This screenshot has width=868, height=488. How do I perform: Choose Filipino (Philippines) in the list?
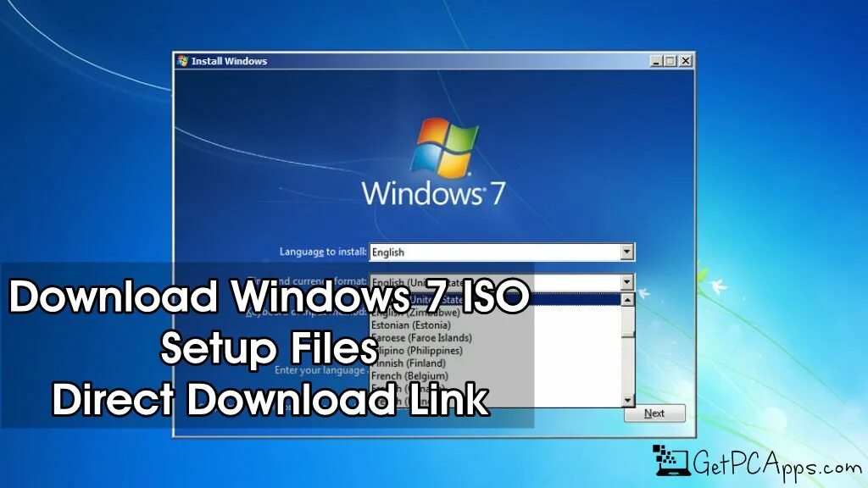416,351
